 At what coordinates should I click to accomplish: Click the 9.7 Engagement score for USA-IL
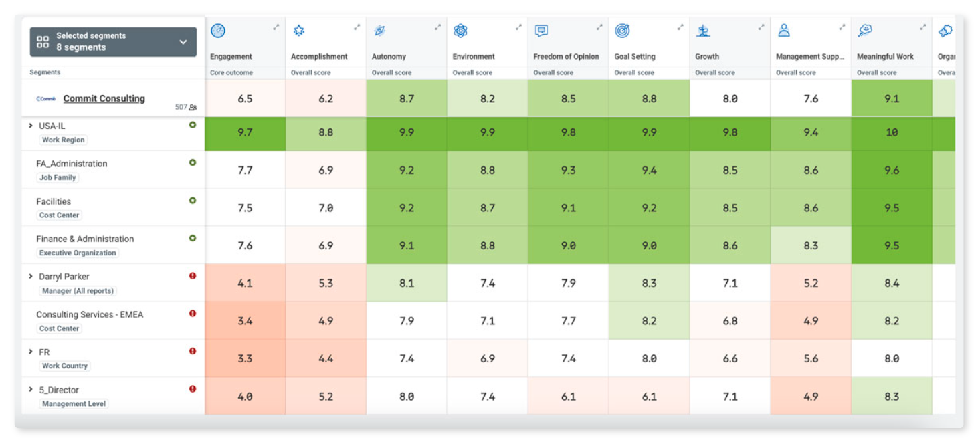[244, 133]
